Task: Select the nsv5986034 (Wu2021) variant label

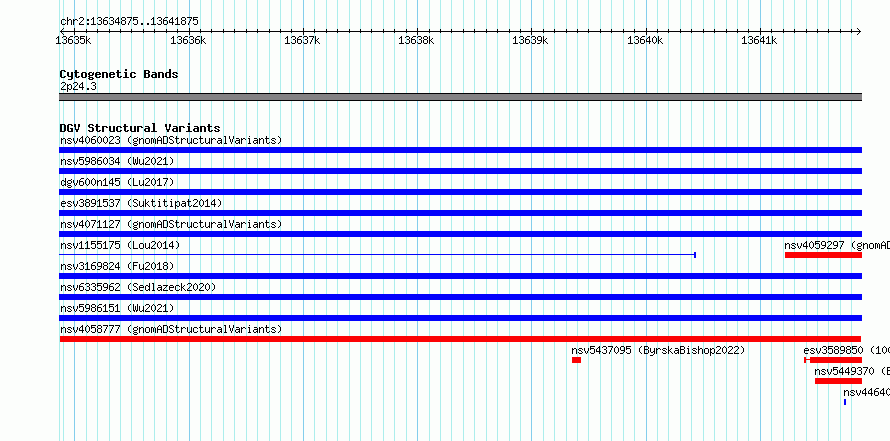Action: 117,161
